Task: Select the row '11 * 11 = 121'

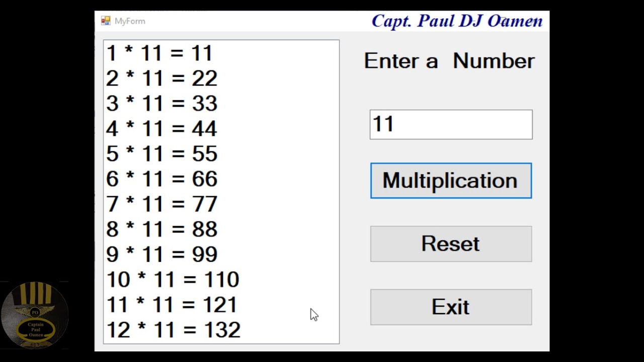Action: [x=221, y=305]
